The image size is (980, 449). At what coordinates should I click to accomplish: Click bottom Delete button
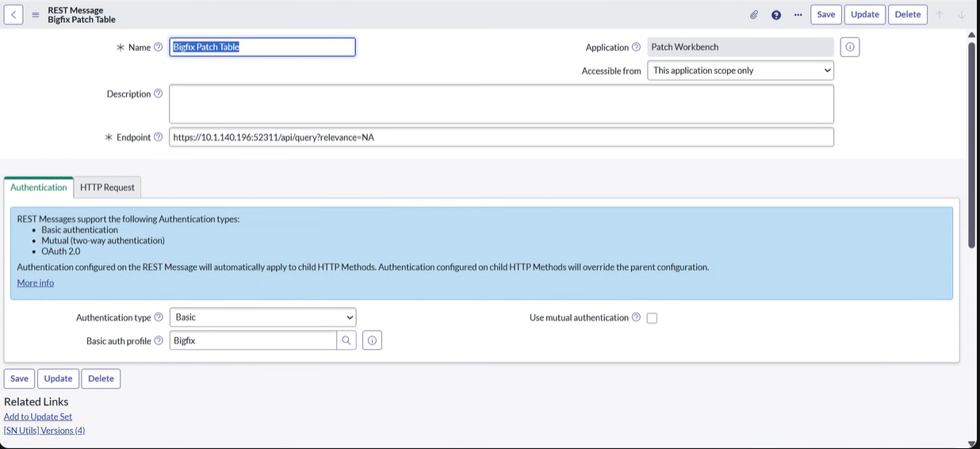click(x=101, y=378)
